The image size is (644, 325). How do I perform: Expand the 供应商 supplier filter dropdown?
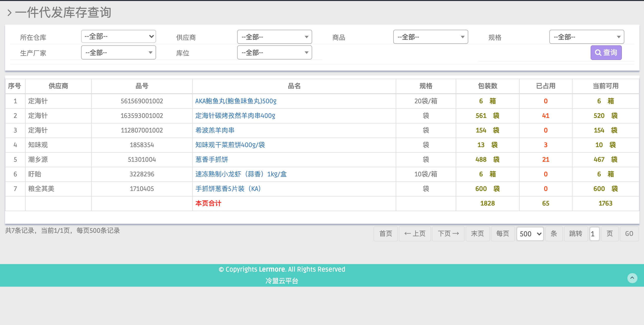coord(274,37)
